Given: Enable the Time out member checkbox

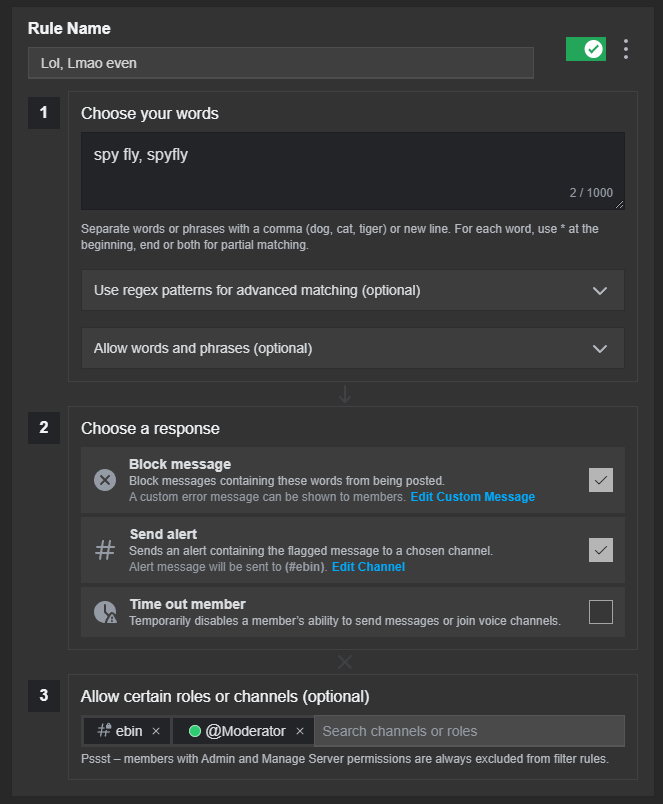Looking at the screenshot, I should point(601,612).
